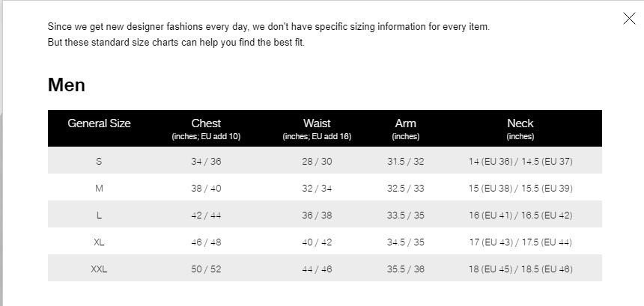Click neck value 14 (EU 36) / 14.5 (EU 37)
This screenshot has width=644, height=306.
tap(520, 162)
